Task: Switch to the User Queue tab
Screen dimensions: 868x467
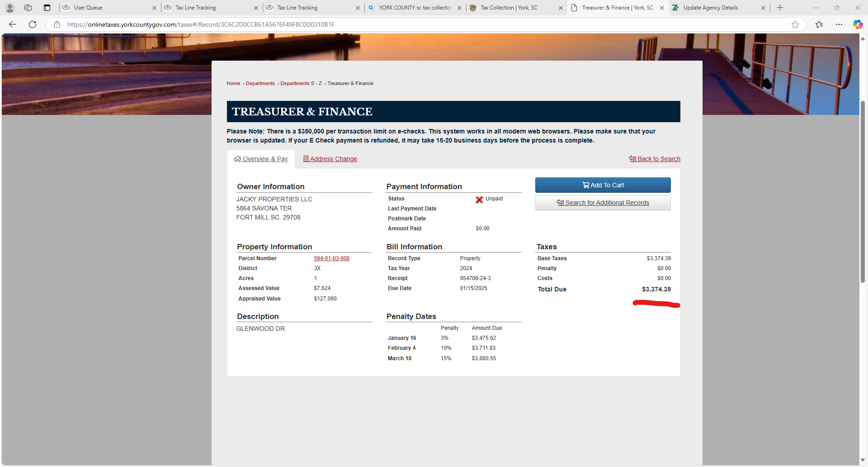Action: pyautogui.click(x=108, y=8)
